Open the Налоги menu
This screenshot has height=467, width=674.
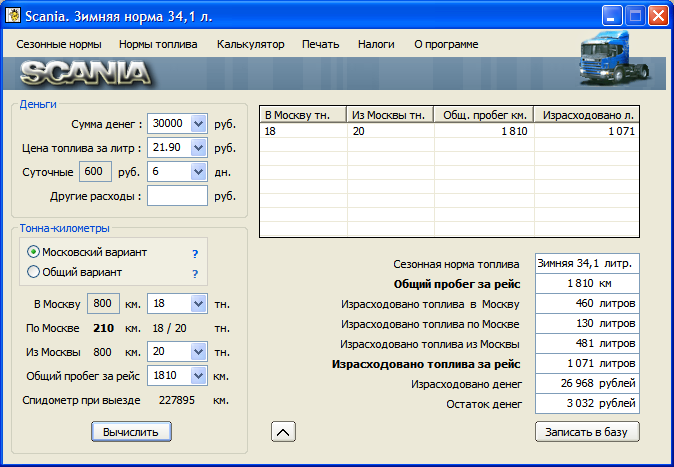pyautogui.click(x=376, y=44)
